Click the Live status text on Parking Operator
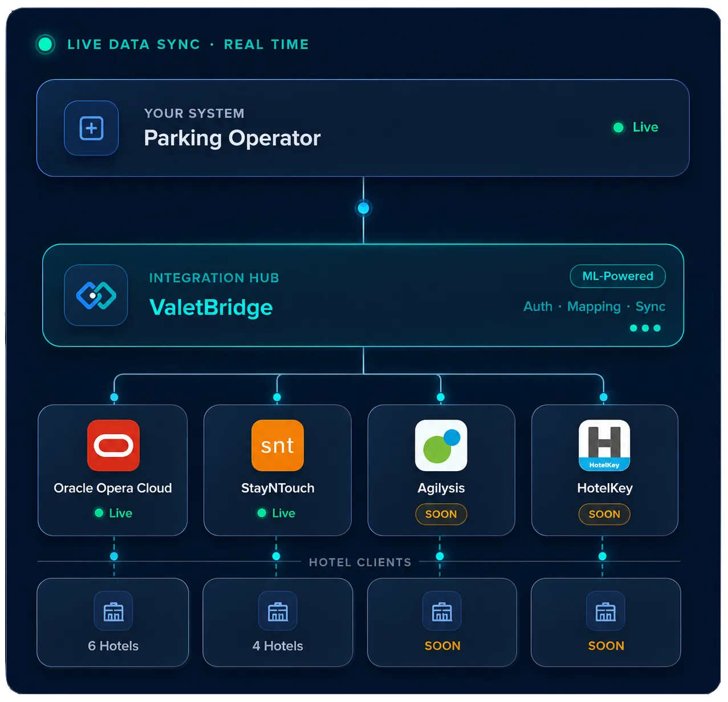 point(645,127)
